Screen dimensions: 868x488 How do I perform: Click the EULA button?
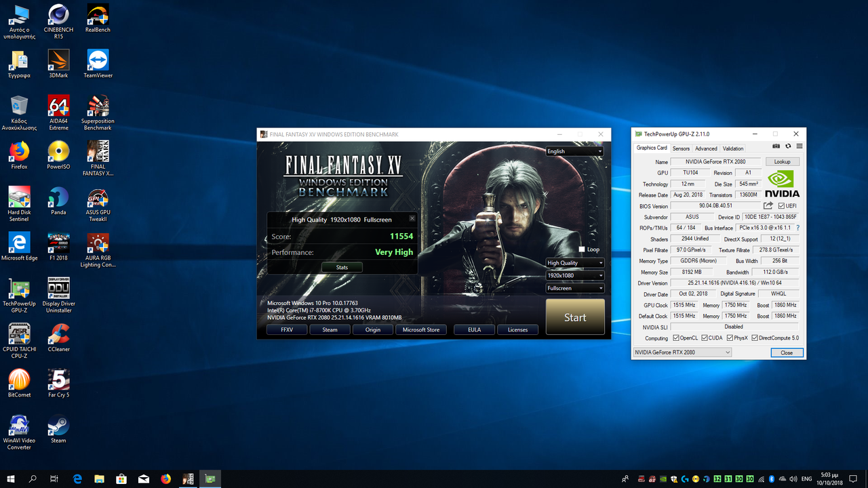point(474,330)
